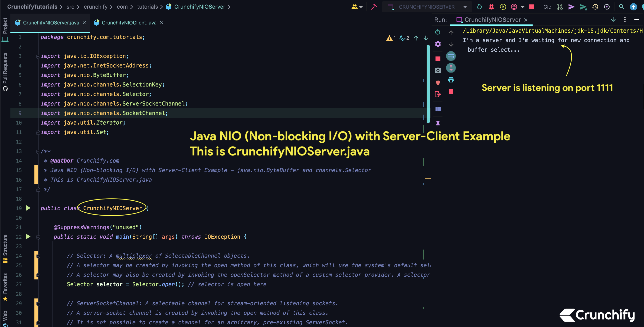Click the tutorials breadcrumb in the navigation bar
The width and height of the screenshot is (644, 327).
pos(147,7)
